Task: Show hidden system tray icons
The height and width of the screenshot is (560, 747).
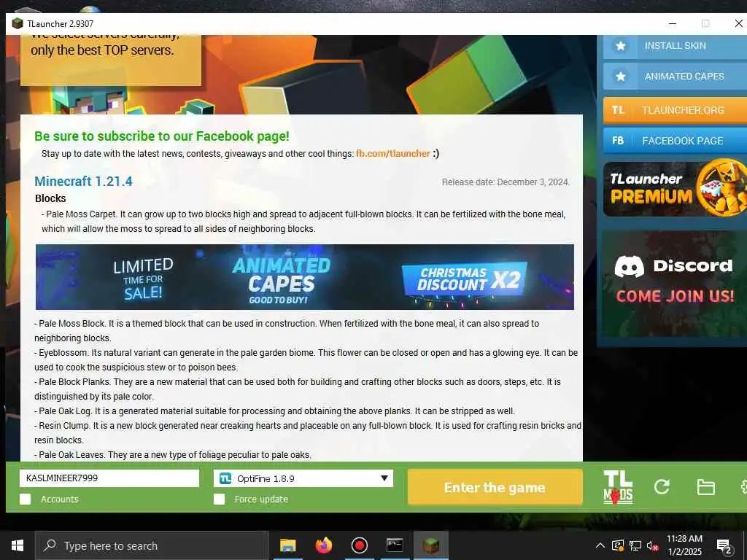Action: pyautogui.click(x=600, y=545)
